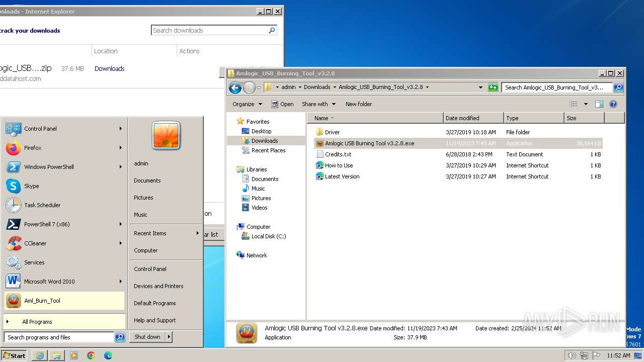The height and width of the screenshot is (362, 644).
Task: Click All Programs
Action: (64, 322)
